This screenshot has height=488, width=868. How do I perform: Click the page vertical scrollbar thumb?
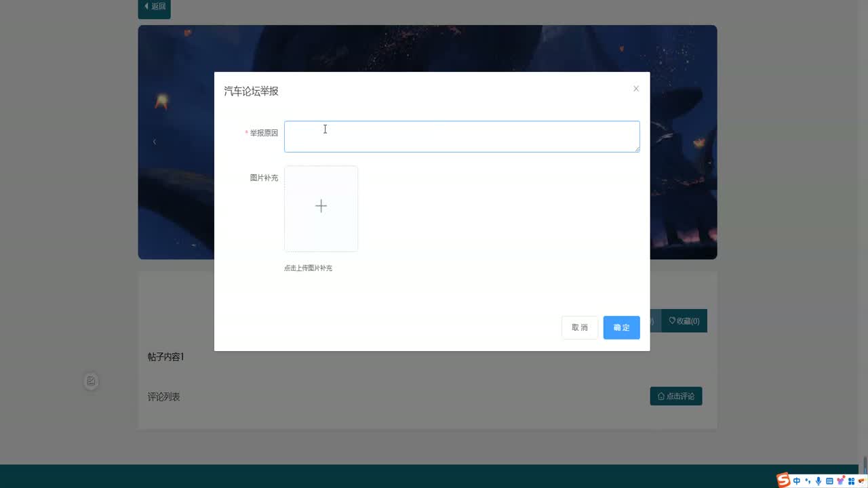865,467
